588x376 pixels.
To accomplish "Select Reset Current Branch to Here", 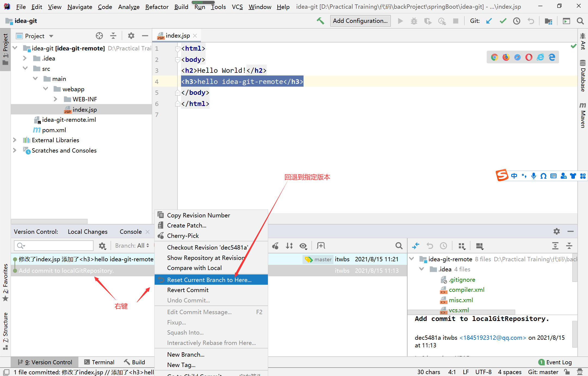I will pyautogui.click(x=211, y=280).
